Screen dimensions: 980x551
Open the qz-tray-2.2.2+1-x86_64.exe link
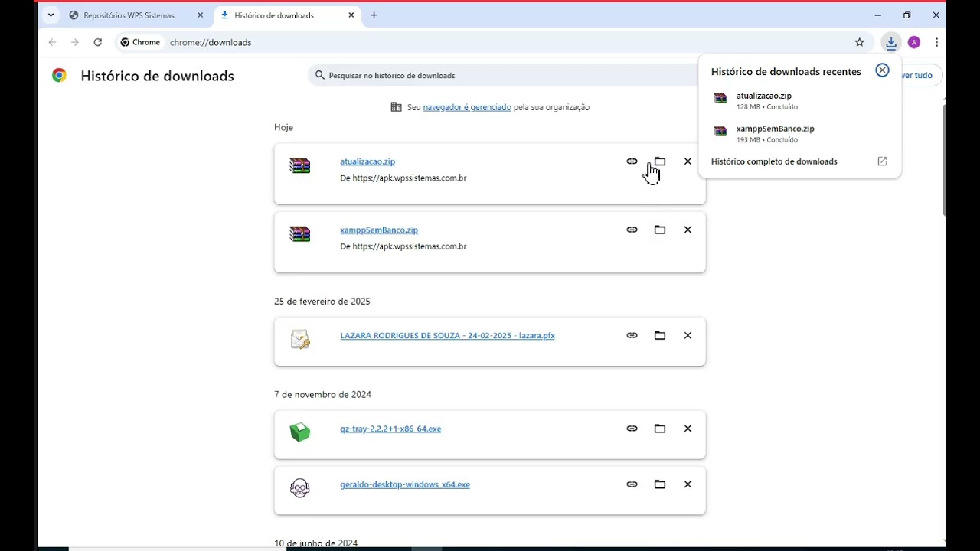[x=390, y=429]
